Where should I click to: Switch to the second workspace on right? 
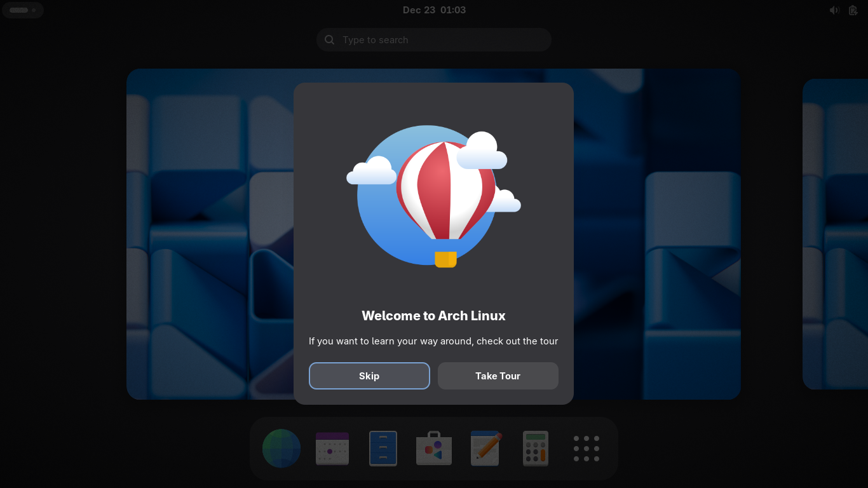[835, 234]
